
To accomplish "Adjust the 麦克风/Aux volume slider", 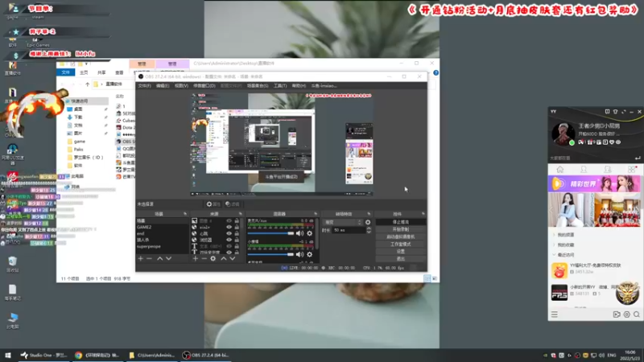I will coord(270,233).
